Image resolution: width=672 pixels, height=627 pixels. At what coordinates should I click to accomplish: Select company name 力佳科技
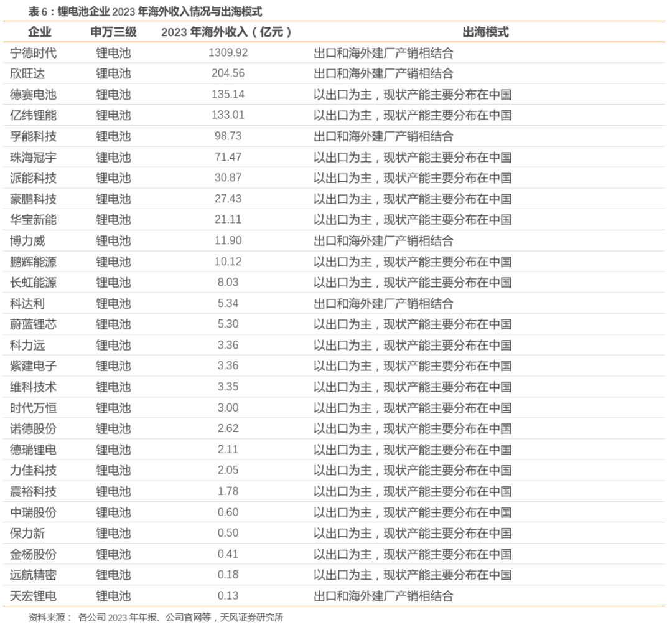(x=33, y=471)
